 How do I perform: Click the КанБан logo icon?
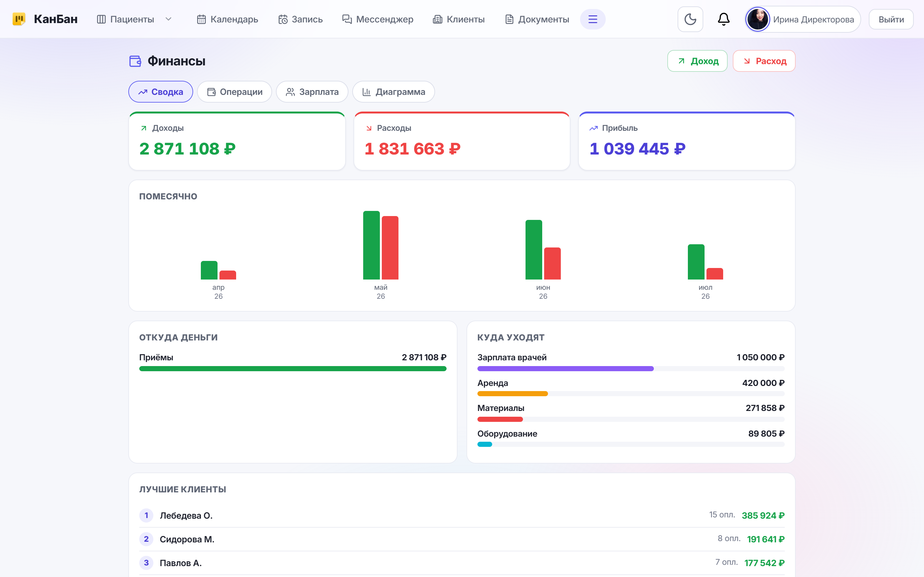(x=19, y=19)
